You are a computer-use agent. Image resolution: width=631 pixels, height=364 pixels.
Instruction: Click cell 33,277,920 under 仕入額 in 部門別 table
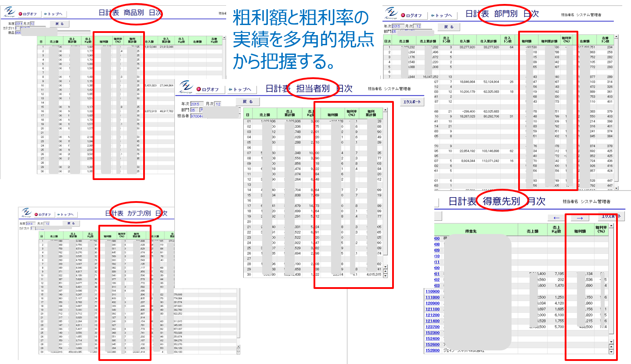click(x=465, y=47)
